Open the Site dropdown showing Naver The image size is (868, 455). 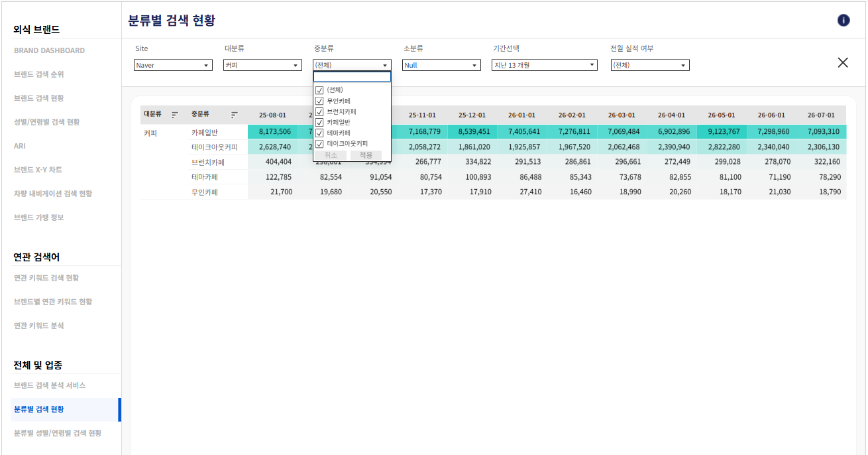tap(173, 65)
